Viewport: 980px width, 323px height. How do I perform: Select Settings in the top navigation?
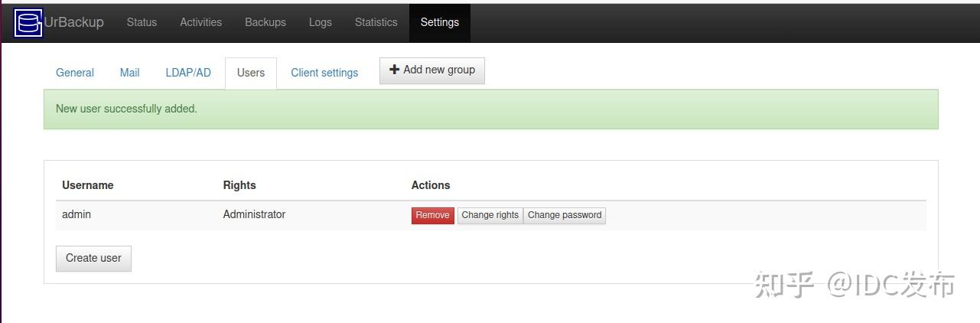pyautogui.click(x=440, y=22)
